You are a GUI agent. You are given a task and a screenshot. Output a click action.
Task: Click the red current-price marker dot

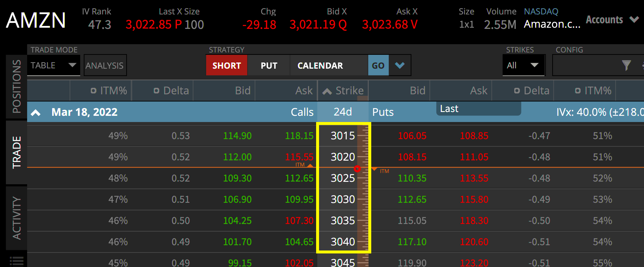pyautogui.click(x=358, y=169)
